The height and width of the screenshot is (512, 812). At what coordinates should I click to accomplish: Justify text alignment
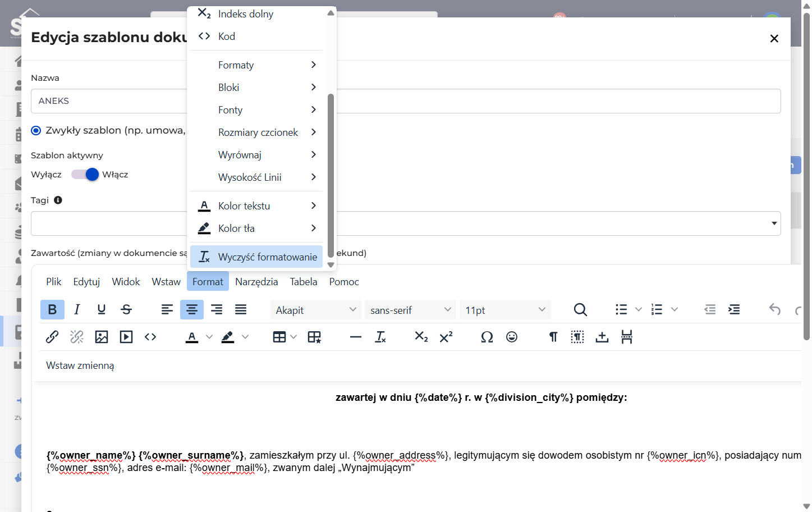(241, 309)
